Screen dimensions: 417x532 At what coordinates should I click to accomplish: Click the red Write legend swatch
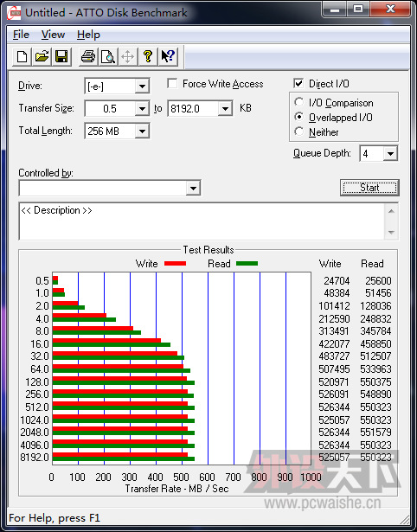coord(175,263)
